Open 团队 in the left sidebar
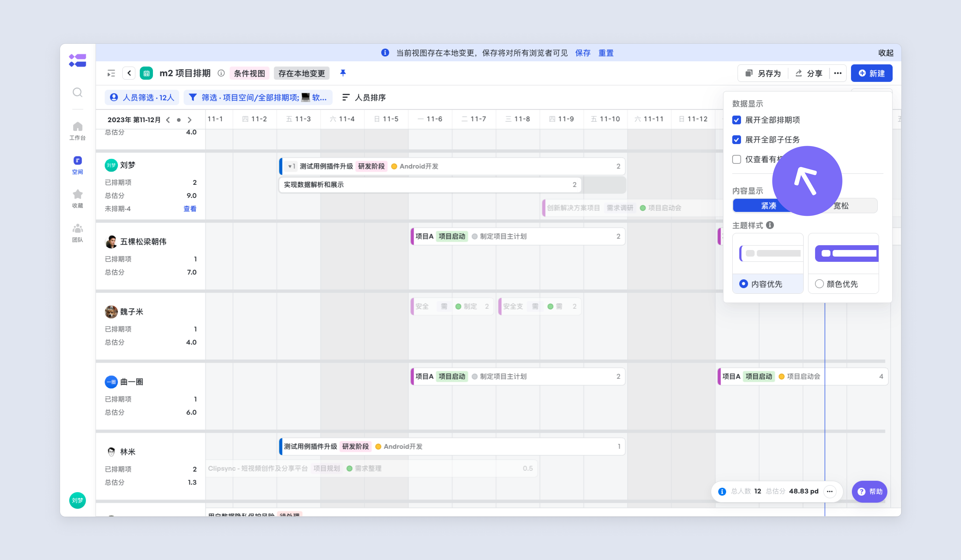The image size is (961, 560). pos(77,233)
